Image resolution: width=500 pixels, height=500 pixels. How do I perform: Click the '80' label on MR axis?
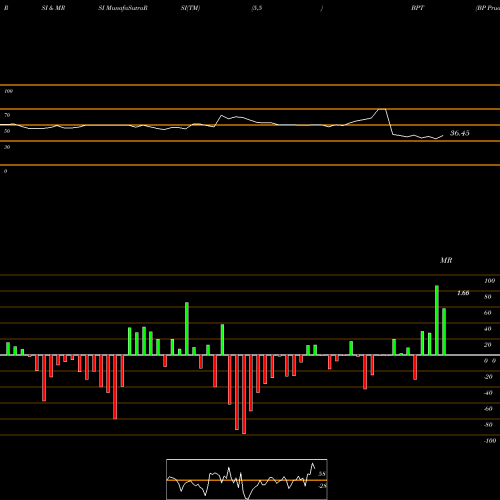tap(488, 297)
